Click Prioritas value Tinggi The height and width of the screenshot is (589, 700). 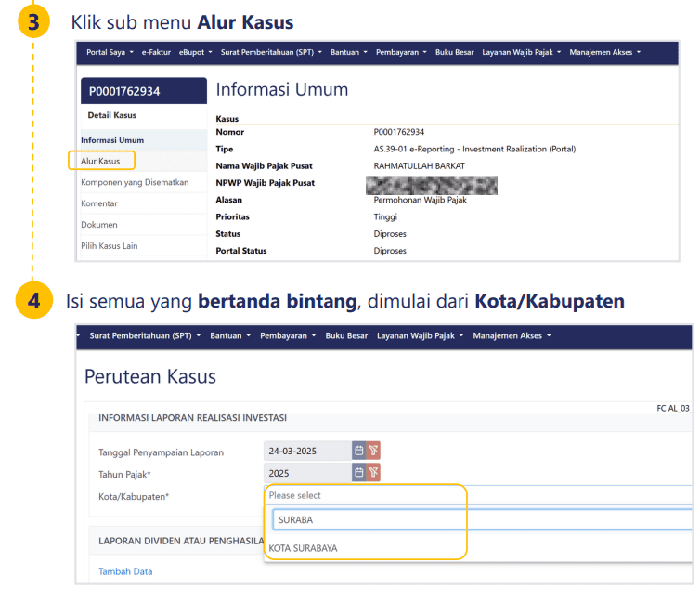385,216
